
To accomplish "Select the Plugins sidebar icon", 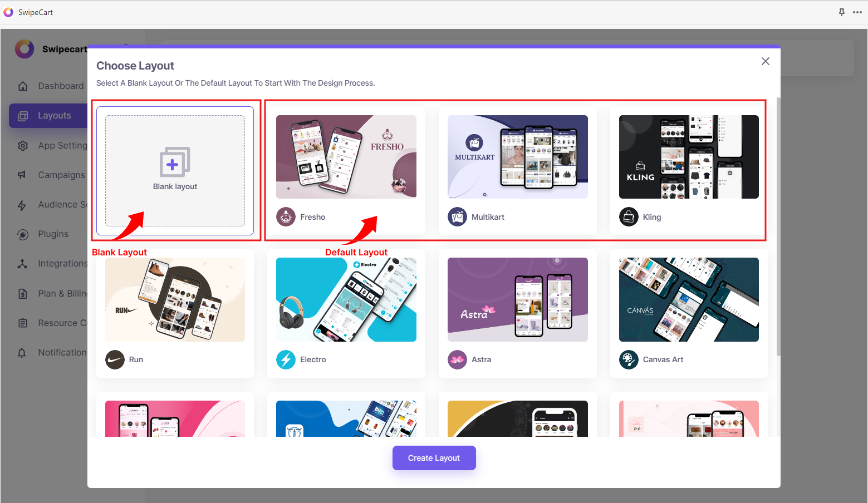I will point(23,234).
